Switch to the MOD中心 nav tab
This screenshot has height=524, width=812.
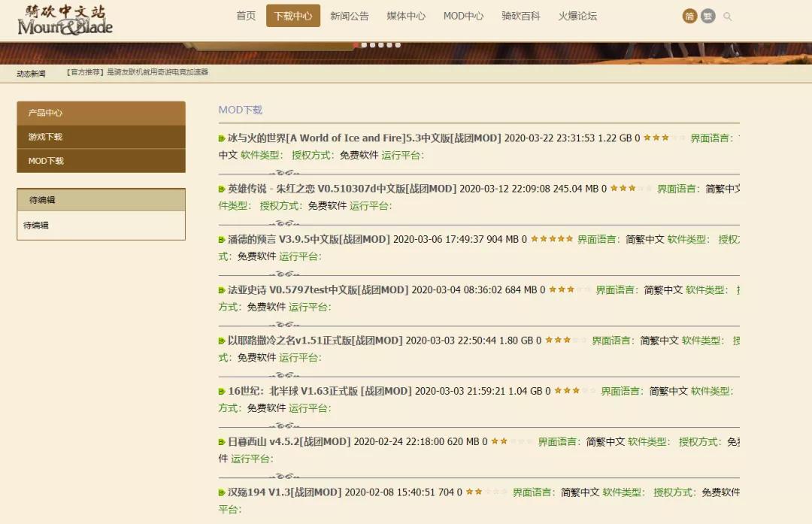(462, 15)
